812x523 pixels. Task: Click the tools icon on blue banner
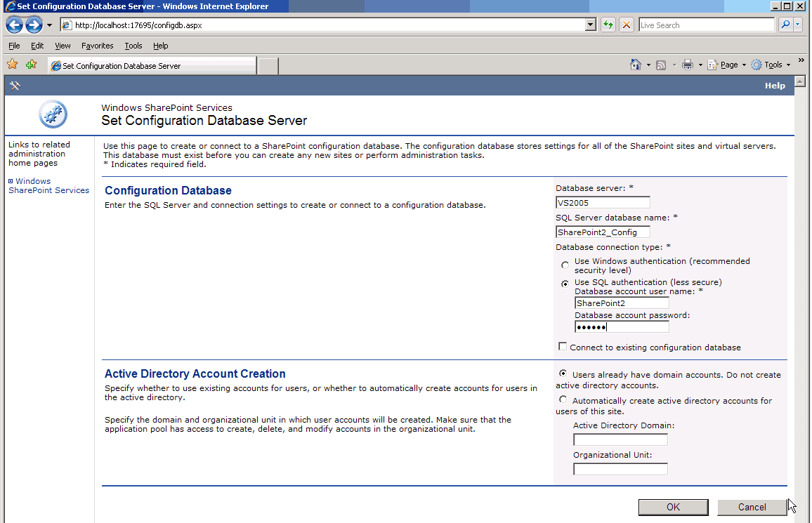pyautogui.click(x=15, y=86)
